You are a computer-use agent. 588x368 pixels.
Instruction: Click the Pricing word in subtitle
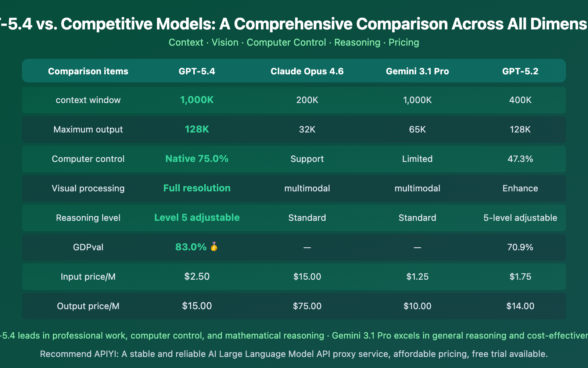pyautogui.click(x=404, y=42)
